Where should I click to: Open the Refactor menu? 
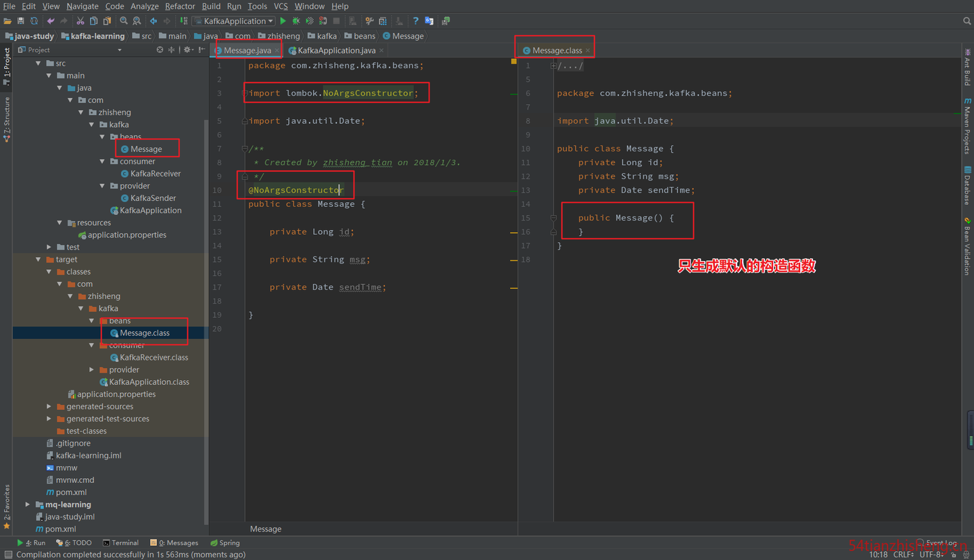click(180, 6)
